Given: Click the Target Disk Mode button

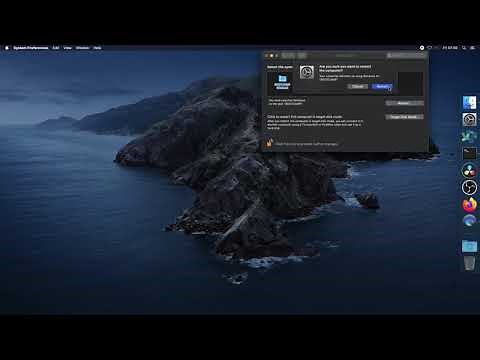Looking at the screenshot, I should click(x=404, y=117).
